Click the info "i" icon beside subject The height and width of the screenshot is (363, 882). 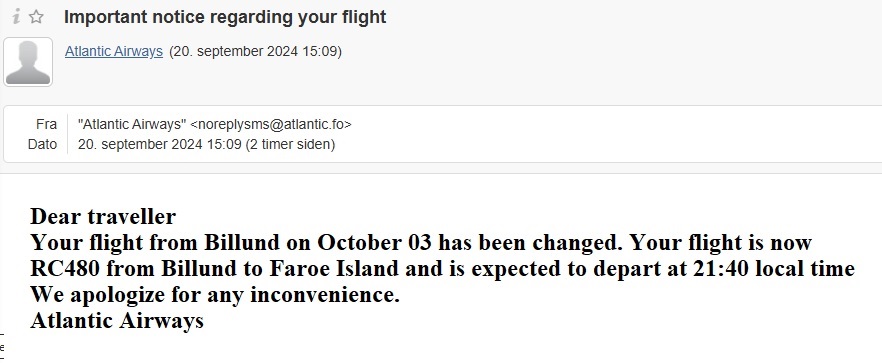17,17
